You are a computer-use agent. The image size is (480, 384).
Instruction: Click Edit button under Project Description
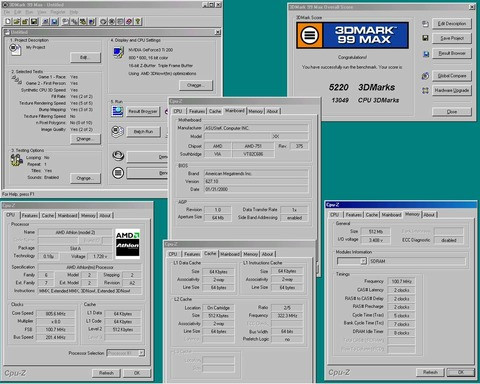click(85, 57)
